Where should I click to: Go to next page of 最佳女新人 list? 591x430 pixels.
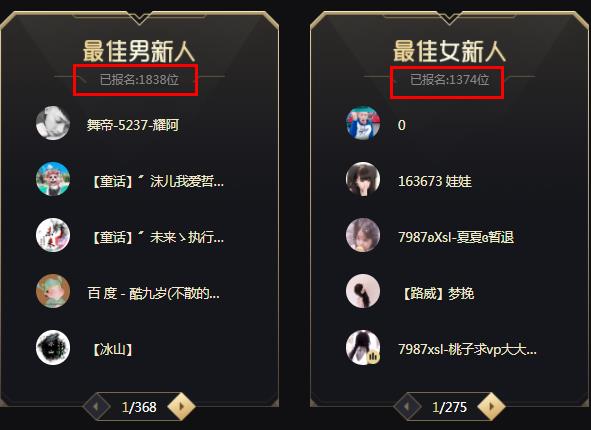coord(491,406)
